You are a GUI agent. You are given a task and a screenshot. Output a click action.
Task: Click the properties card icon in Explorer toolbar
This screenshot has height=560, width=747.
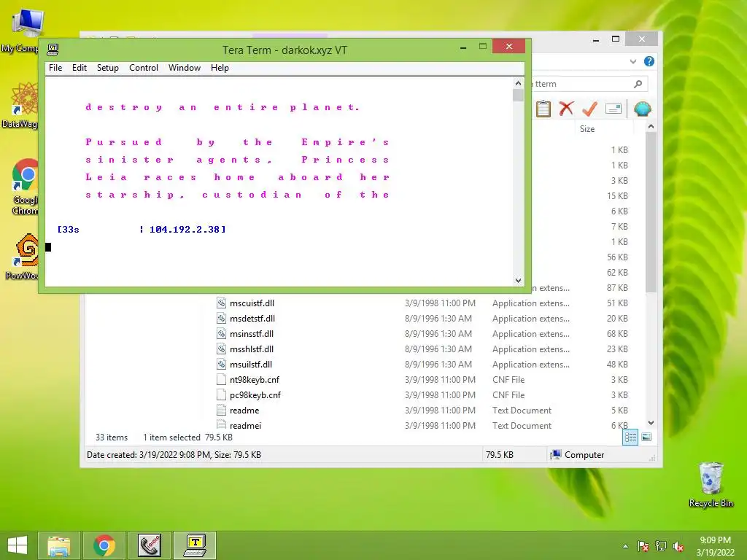(613, 109)
